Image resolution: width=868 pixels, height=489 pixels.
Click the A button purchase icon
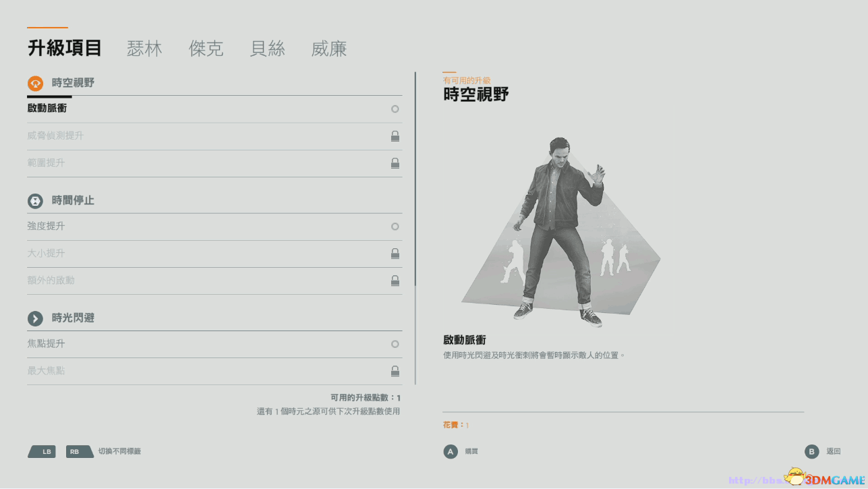tap(451, 452)
